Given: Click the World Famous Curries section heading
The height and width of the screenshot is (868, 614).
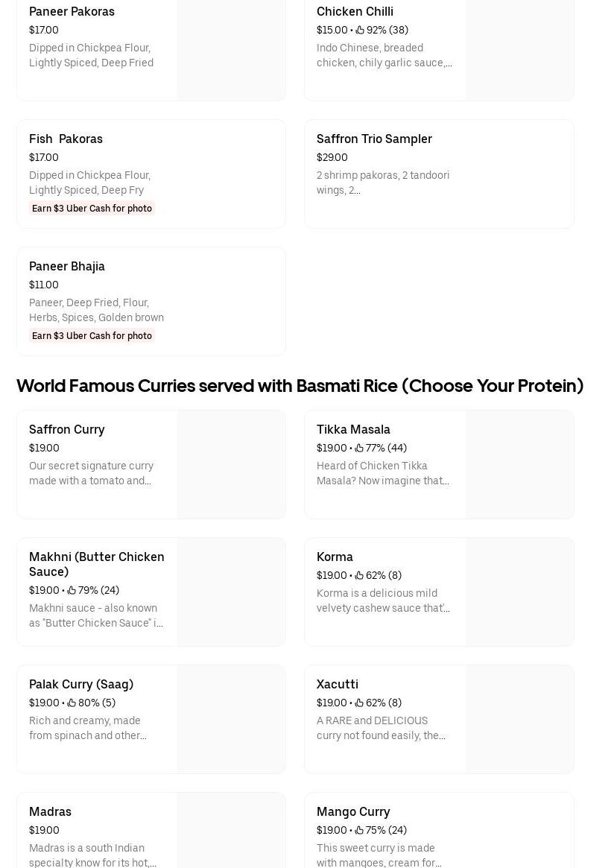Looking at the screenshot, I should tap(300, 386).
